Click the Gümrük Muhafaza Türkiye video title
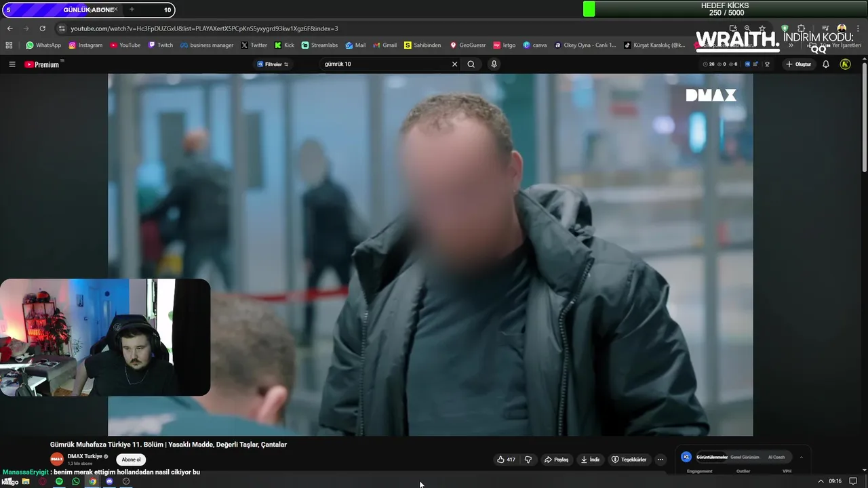This screenshot has width=868, height=488. tap(168, 445)
